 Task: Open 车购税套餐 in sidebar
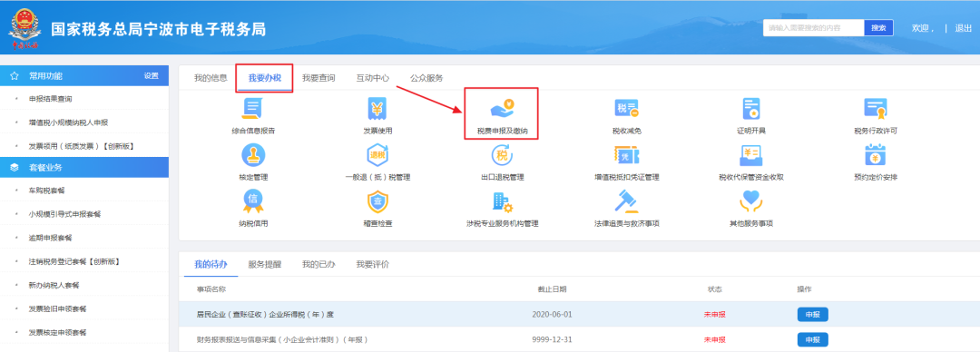click(47, 191)
